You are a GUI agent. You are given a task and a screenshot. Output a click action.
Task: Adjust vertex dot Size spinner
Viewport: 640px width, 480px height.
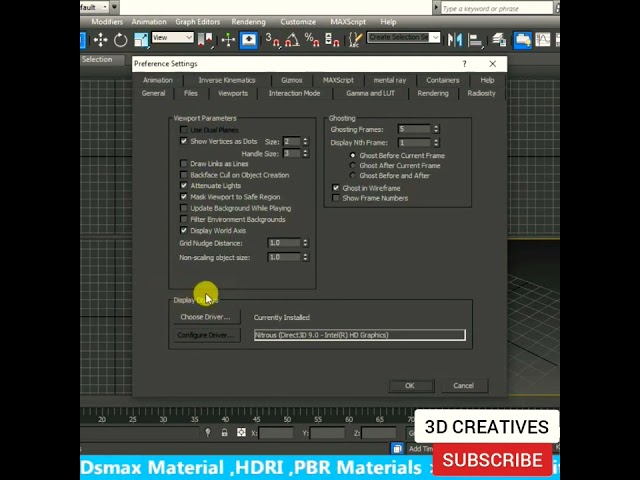click(x=305, y=142)
